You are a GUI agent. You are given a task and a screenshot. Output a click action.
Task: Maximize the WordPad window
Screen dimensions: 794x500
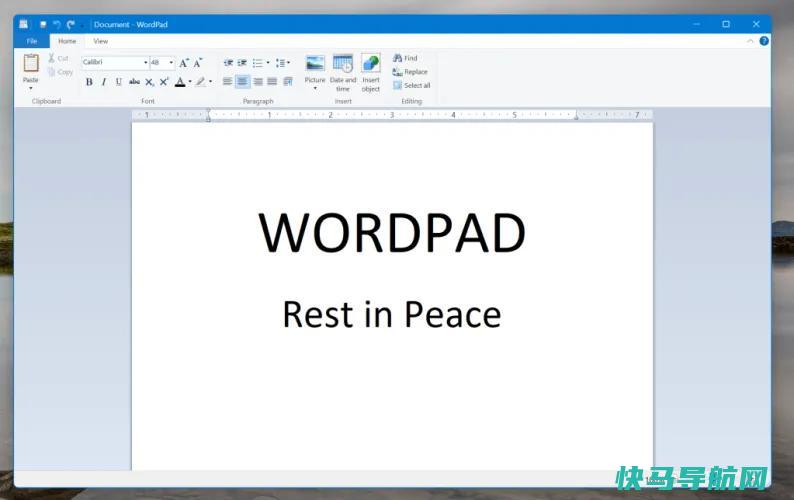pos(726,24)
